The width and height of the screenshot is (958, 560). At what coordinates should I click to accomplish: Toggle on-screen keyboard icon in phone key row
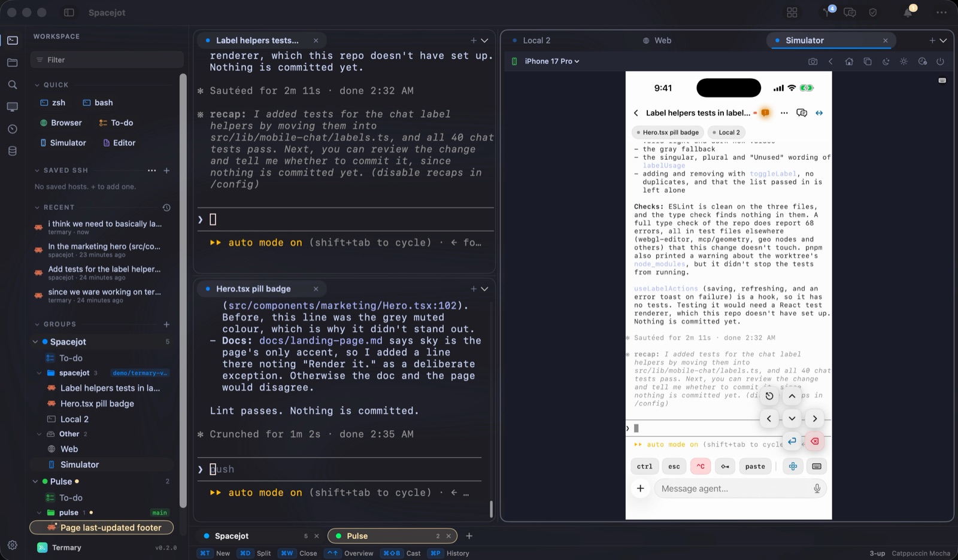pos(817,467)
